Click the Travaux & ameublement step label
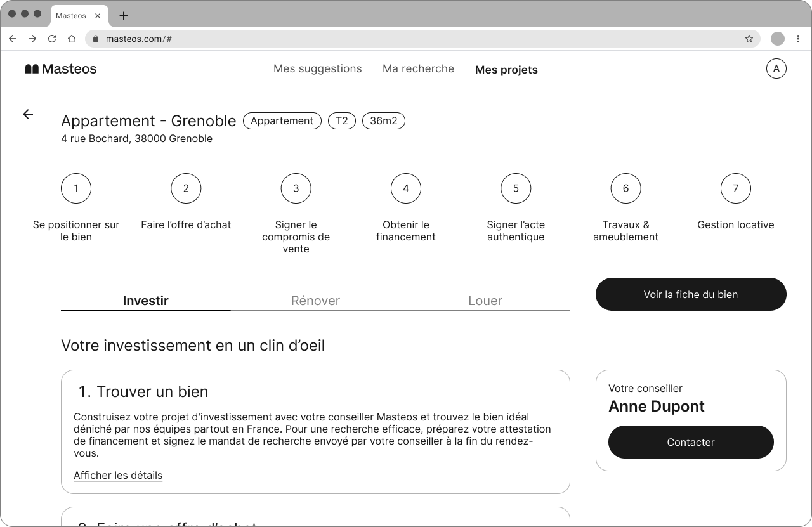The image size is (812, 527). [626, 231]
